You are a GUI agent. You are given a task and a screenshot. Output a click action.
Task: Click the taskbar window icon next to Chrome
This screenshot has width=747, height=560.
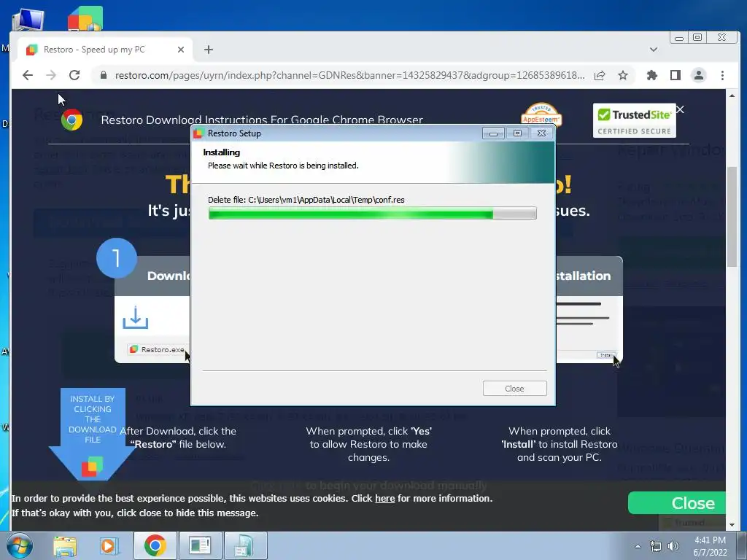click(200, 545)
